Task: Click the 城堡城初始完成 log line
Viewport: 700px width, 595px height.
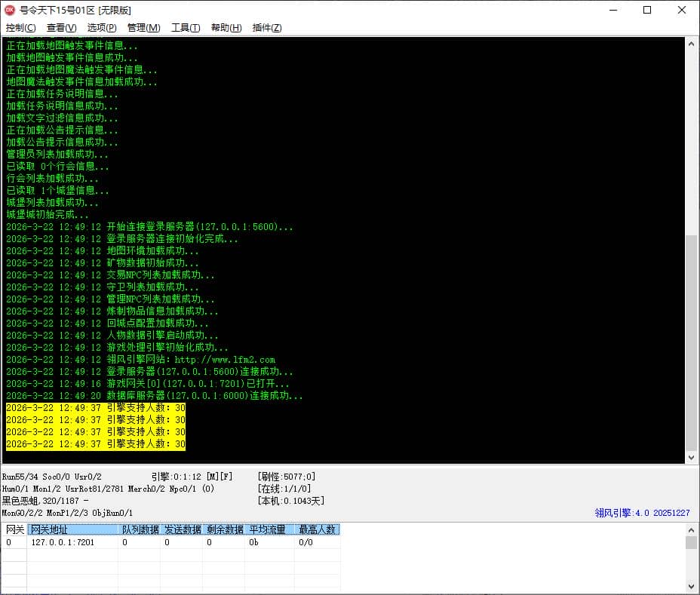Action: pyautogui.click(x=47, y=215)
